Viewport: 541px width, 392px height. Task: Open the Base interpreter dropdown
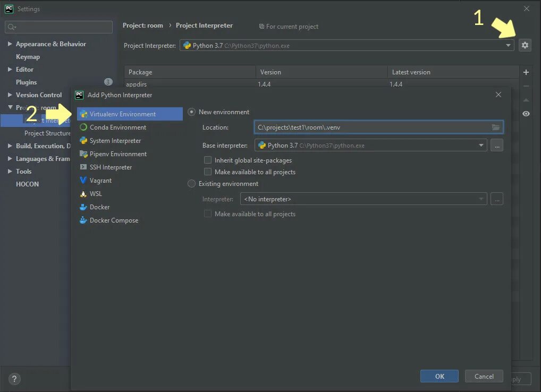pyautogui.click(x=370, y=145)
